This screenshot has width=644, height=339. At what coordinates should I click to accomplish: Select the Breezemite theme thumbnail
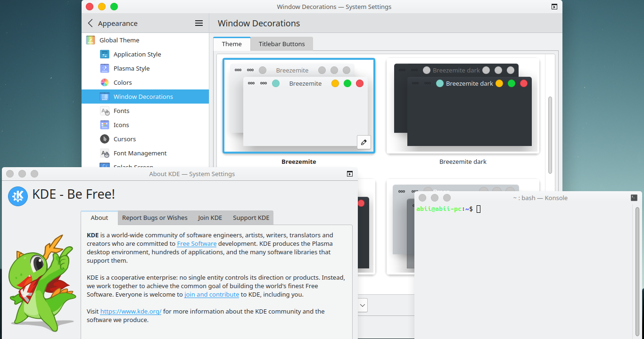point(299,105)
